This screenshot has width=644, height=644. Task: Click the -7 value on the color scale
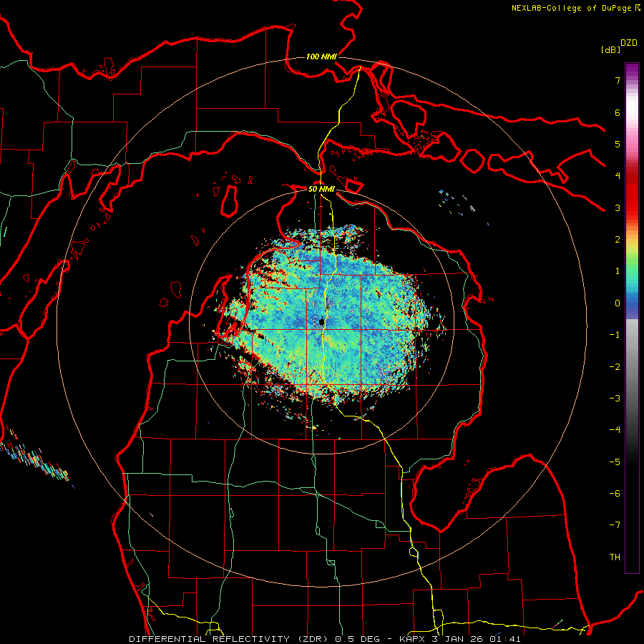tap(615, 525)
